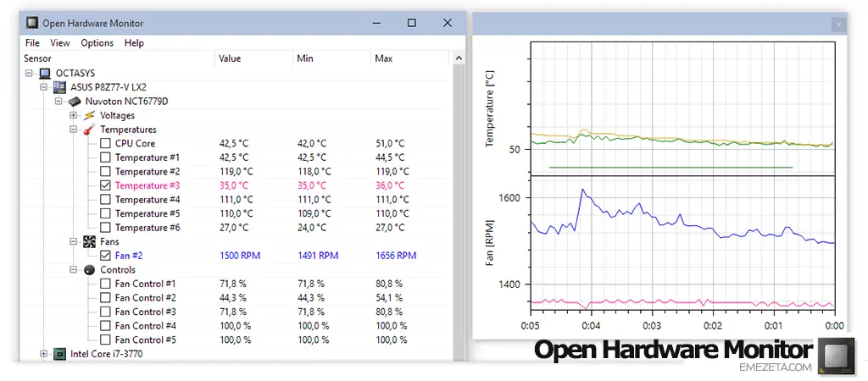Click the OCTASYS computer icon
868x381 pixels.
click(45, 73)
